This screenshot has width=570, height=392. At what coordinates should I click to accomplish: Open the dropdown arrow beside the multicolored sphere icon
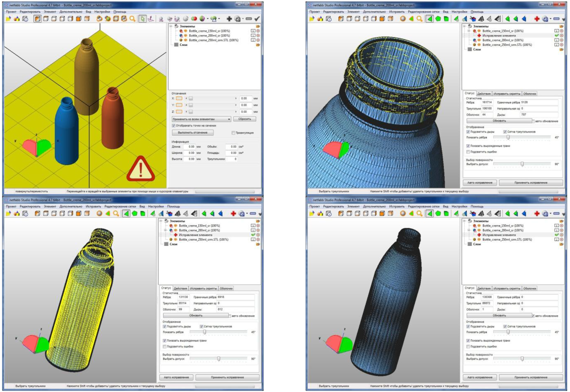(208, 19)
